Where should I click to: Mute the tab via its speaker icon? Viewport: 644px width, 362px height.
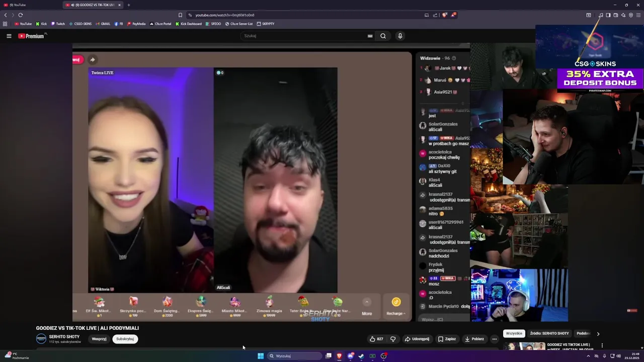pos(73,5)
